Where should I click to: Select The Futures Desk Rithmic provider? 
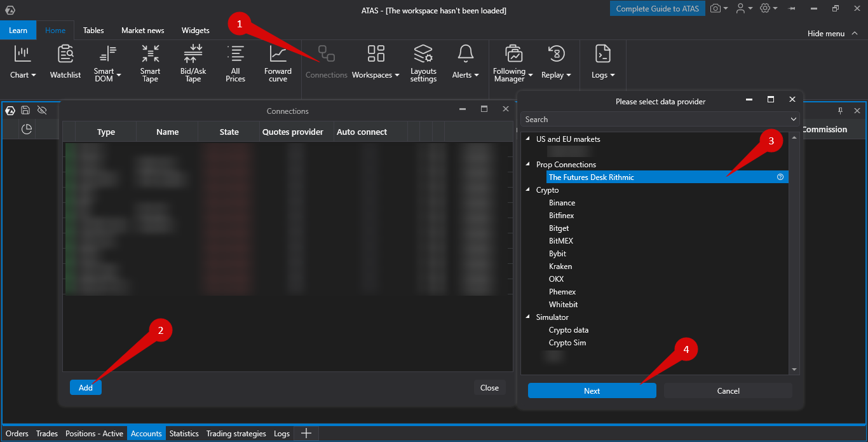(x=667, y=177)
